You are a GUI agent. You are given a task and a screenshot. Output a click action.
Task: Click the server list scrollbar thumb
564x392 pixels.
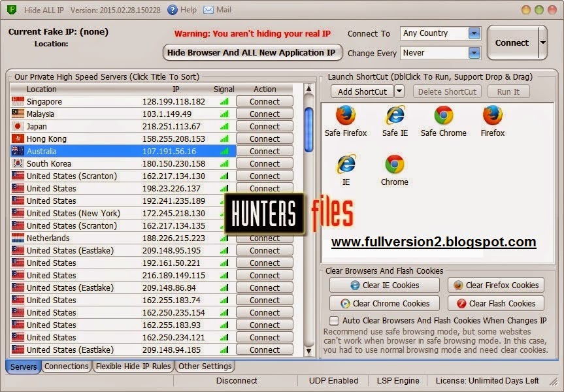pos(308,130)
